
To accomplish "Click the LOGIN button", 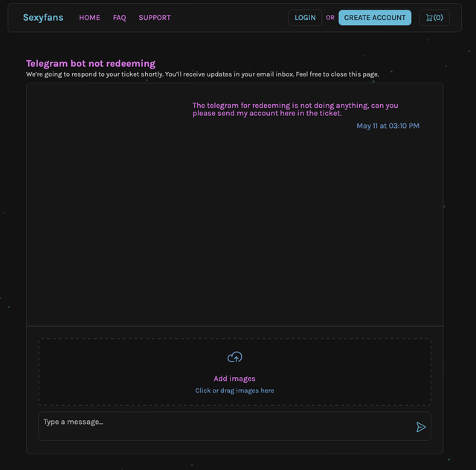I will pos(305,18).
